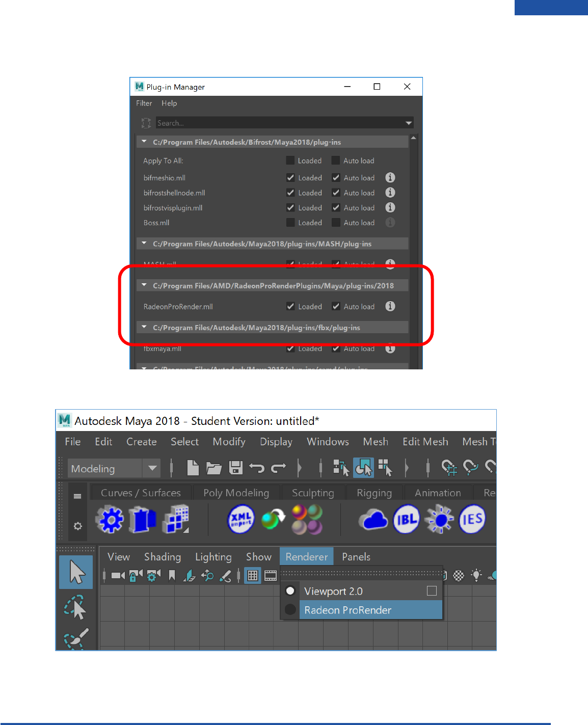This screenshot has width=588, height=725.
Task: Choose the Paint selection tool
Action: (x=76, y=639)
